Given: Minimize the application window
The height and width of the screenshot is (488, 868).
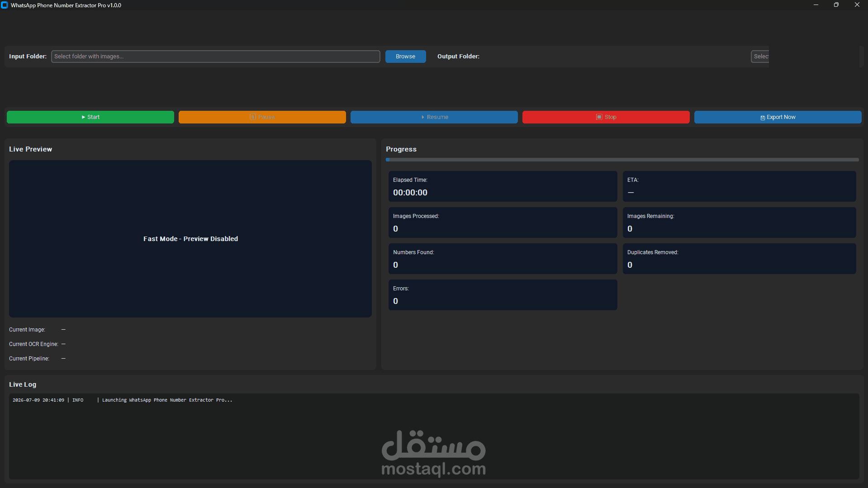Looking at the screenshot, I should (x=816, y=5).
